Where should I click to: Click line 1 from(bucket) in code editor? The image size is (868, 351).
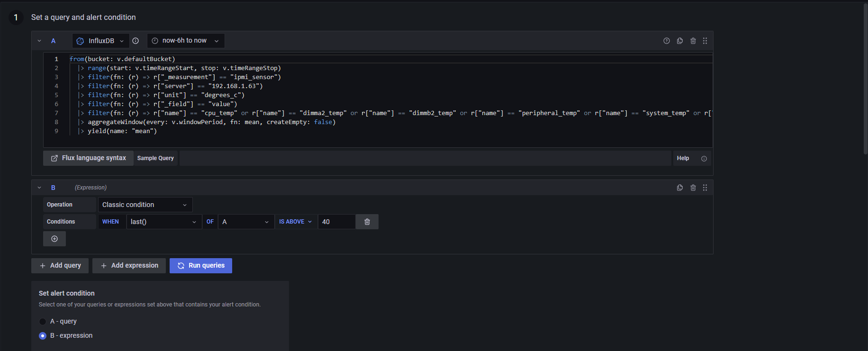tap(122, 59)
